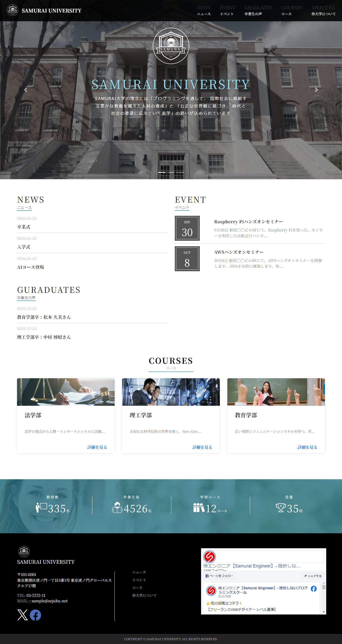The width and height of the screenshot is (342, 644).
Task: Open the Facebook icon in footer
Action: tap(36, 615)
